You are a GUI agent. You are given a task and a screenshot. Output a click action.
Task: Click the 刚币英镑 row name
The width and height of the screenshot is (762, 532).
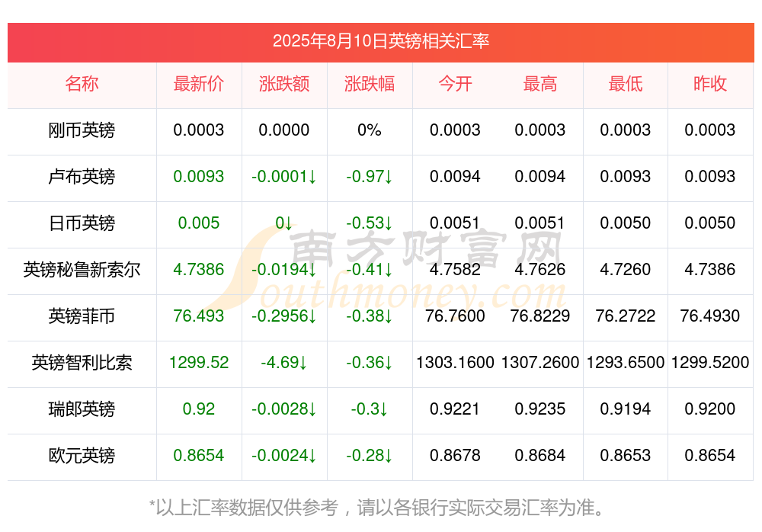[82, 130]
